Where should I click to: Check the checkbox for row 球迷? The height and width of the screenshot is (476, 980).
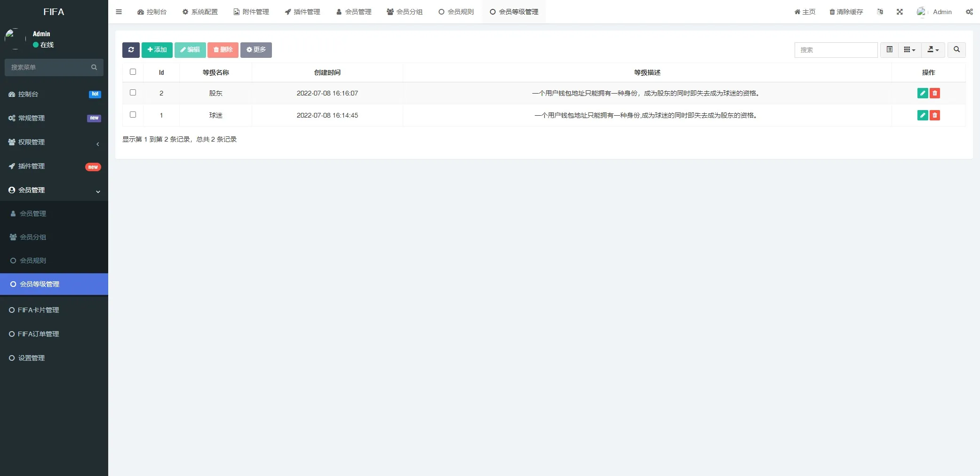point(133,115)
